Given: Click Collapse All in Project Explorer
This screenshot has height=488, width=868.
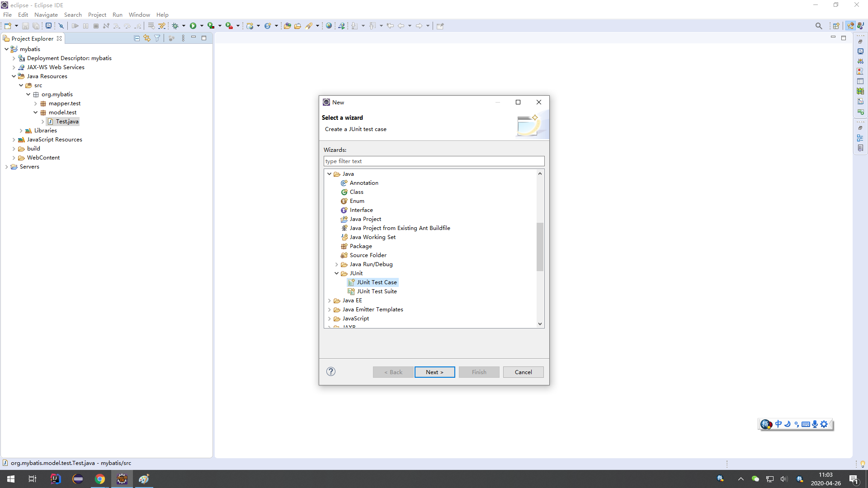Looking at the screenshot, I should click(137, 38).
